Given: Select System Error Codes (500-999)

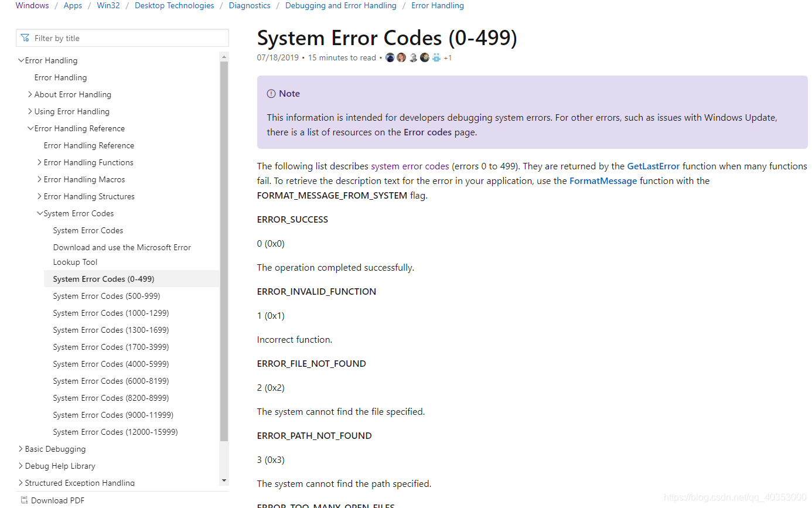Looking at the screenshot, I should (106, 296).
